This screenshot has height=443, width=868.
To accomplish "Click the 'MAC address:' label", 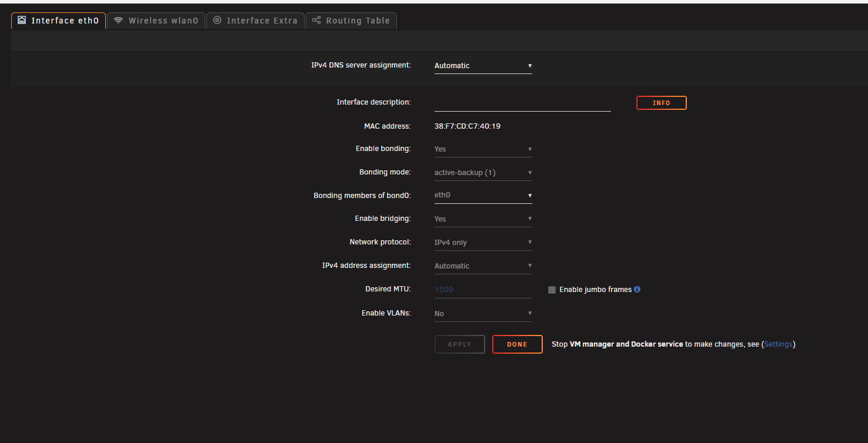I will pos(387,126).
